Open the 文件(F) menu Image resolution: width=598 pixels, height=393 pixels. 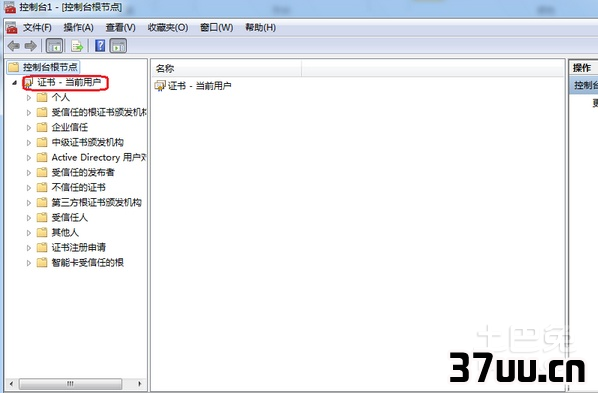[37, 27]
